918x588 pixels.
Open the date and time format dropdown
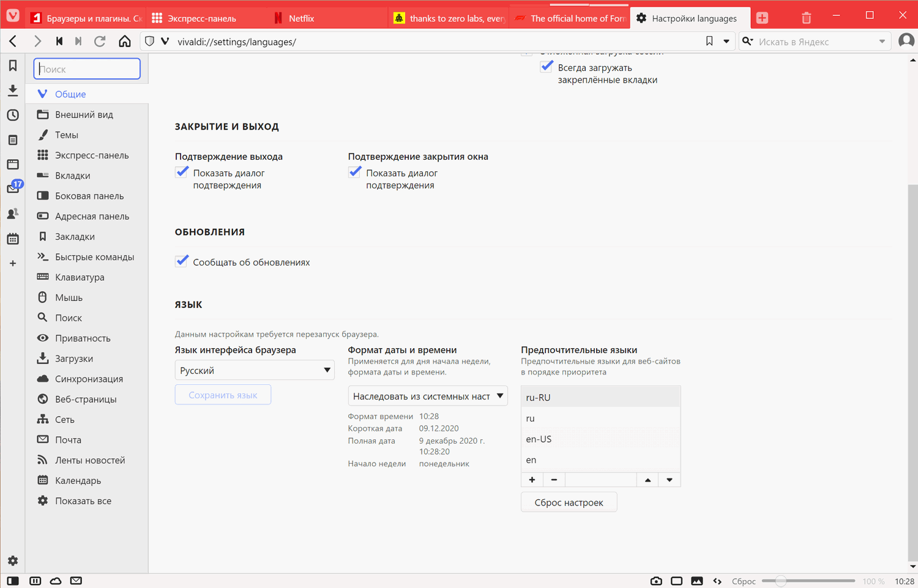[428, 396]
